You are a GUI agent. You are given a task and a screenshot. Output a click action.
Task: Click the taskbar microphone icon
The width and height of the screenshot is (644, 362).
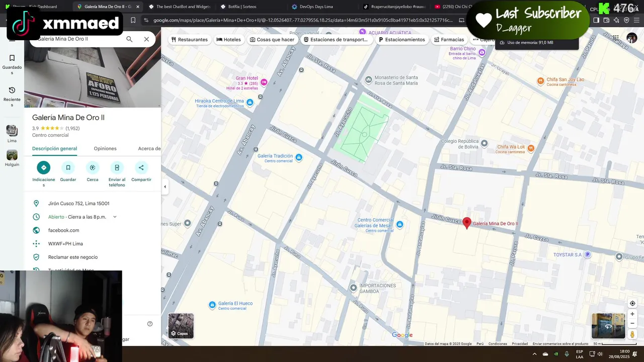click(567, 354)
